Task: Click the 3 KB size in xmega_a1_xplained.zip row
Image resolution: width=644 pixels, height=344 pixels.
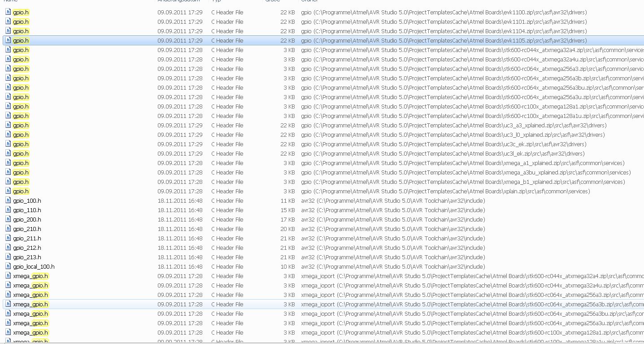Action: (x=289, y=163)
